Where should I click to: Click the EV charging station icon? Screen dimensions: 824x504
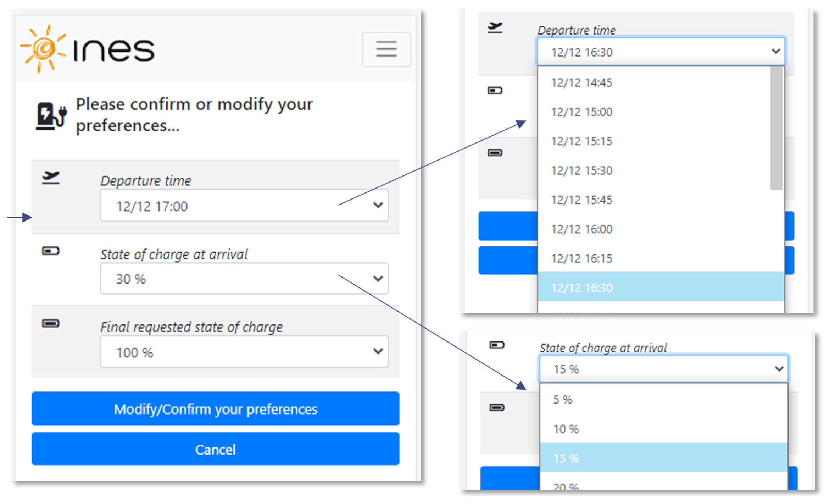click(x=51, y=116)
